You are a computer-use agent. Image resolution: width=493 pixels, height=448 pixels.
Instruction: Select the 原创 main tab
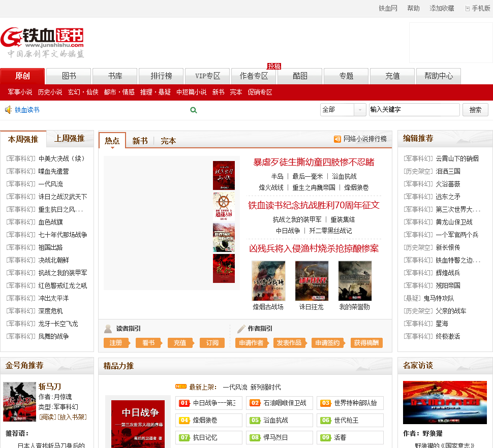point(22,76)
